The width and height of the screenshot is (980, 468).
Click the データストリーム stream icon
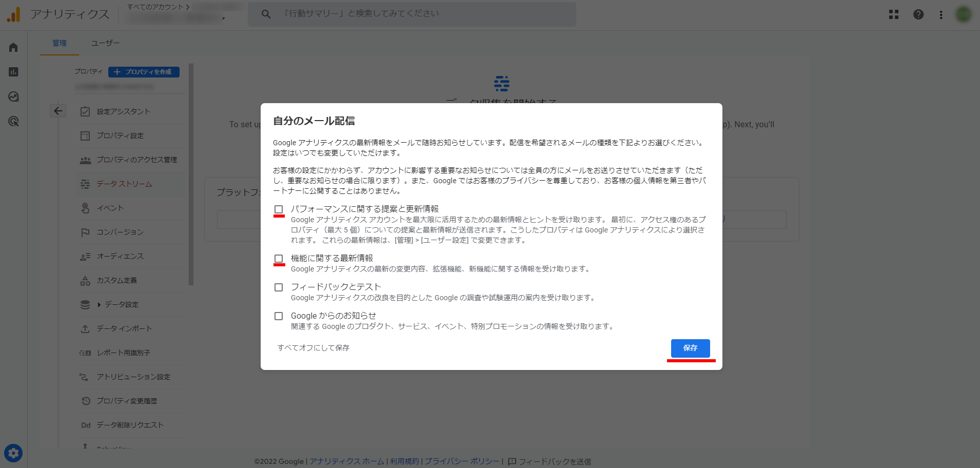(85, 184)
